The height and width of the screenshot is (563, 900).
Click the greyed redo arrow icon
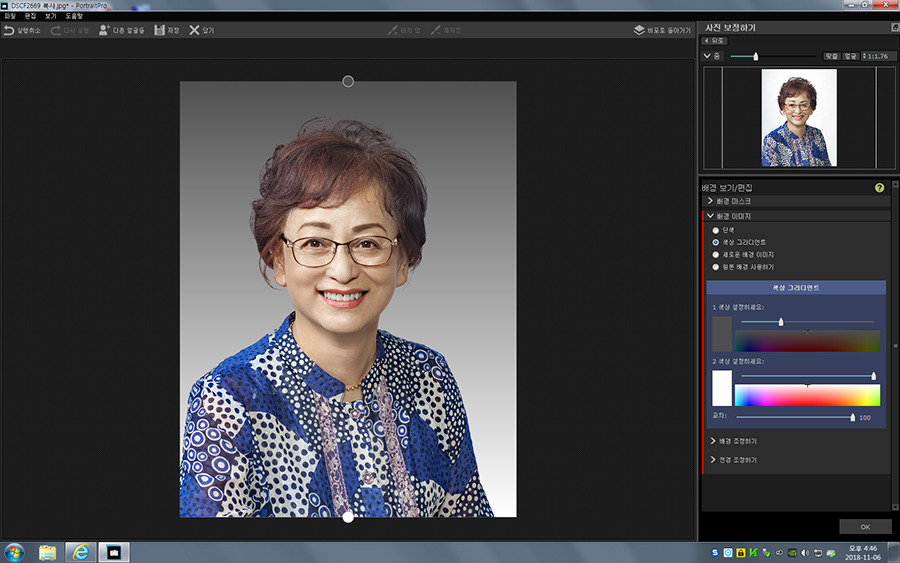tap(56, 30)
